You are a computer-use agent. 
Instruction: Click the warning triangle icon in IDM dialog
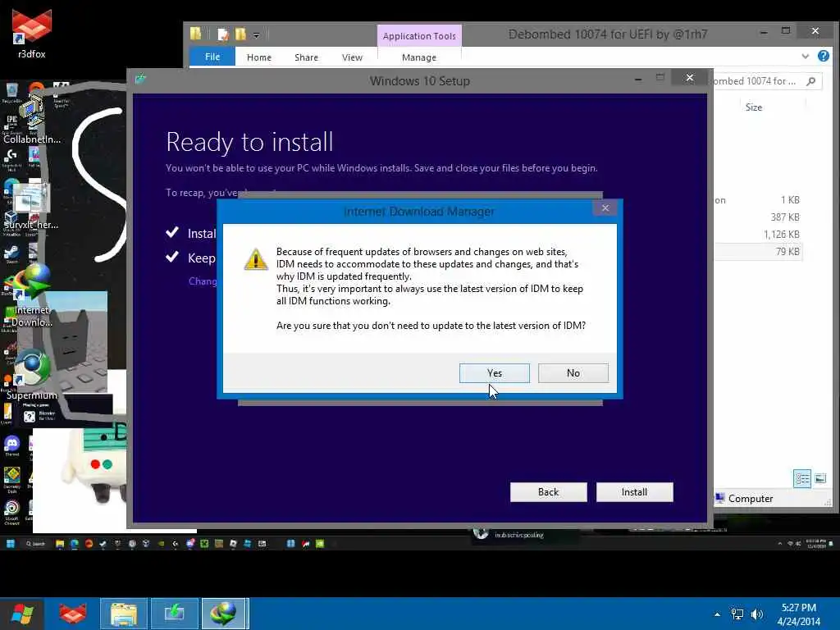pyautogui.click(x=256, y=259)
